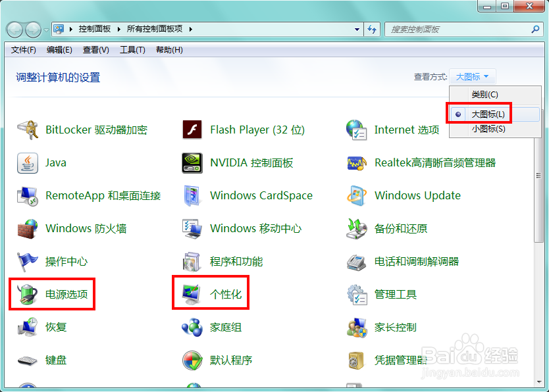Select 大图标(L) view option
The height and width of the screenshot is (392, 549).
click(x=494, y=114)
